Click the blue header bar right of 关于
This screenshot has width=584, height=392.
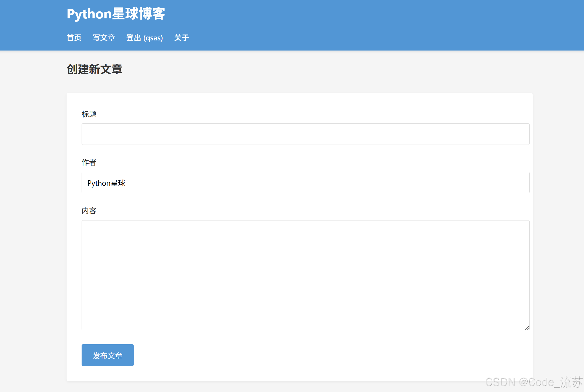coord(363,38)
